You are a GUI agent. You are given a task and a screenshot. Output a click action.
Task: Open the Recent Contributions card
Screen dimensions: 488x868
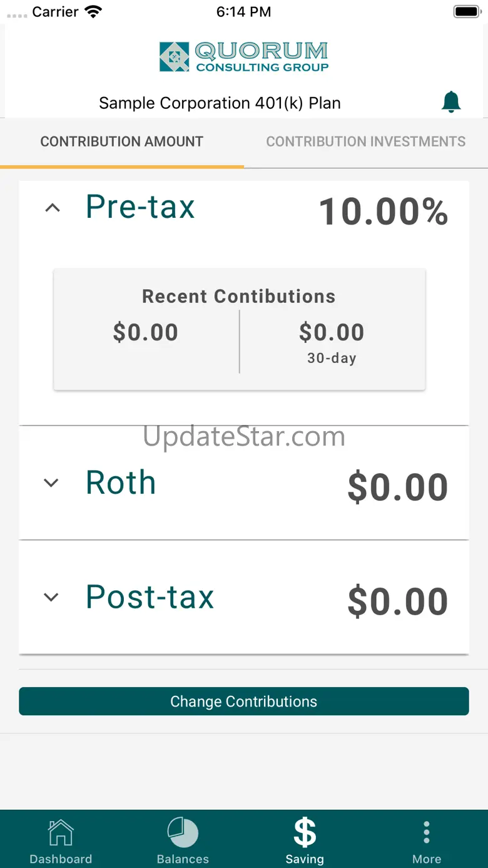(x=240, y=330)
